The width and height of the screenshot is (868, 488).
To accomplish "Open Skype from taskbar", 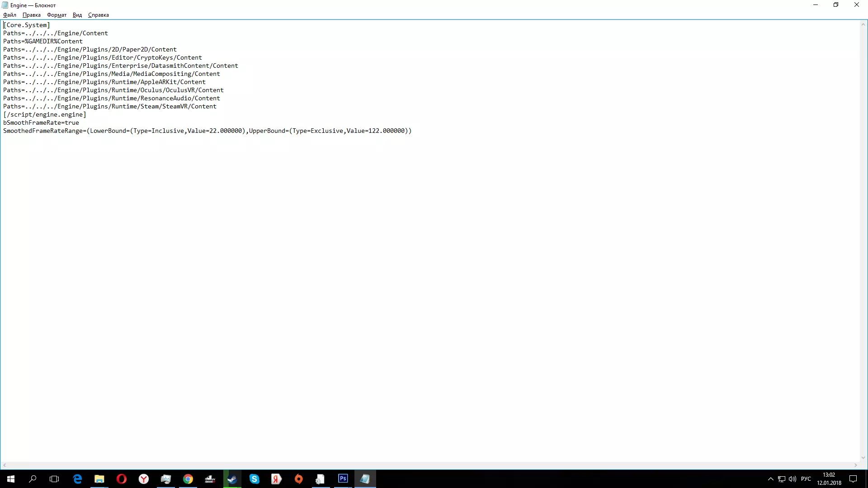I will (255, 479).
